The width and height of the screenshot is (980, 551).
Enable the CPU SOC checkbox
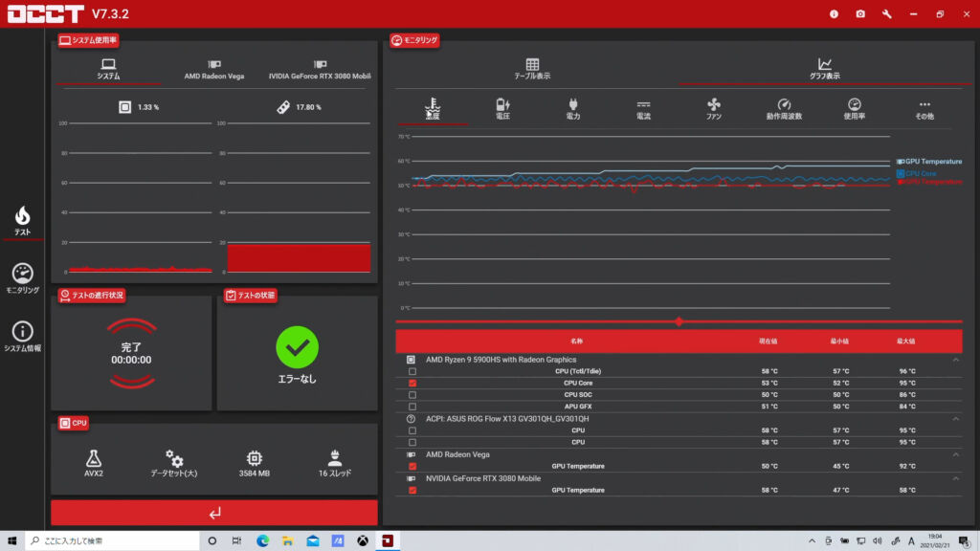(412, 395)
